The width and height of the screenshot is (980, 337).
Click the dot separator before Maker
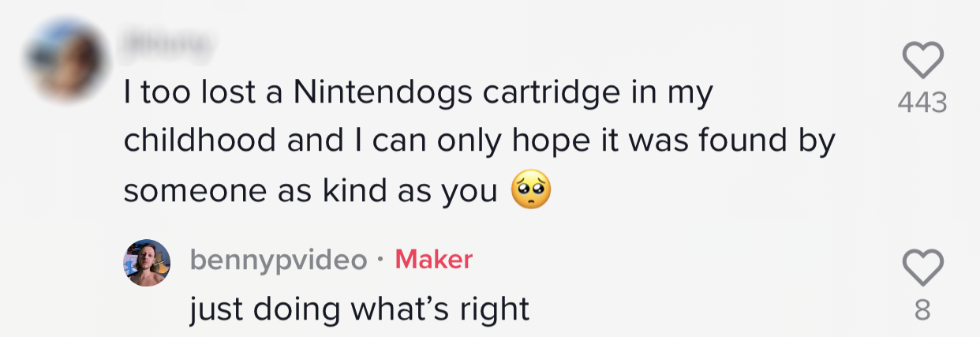pos(380,260)
